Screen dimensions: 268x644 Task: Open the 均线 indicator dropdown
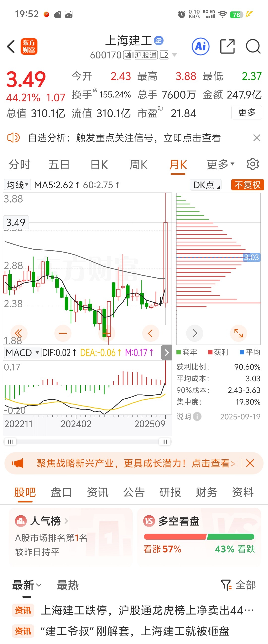17,185
